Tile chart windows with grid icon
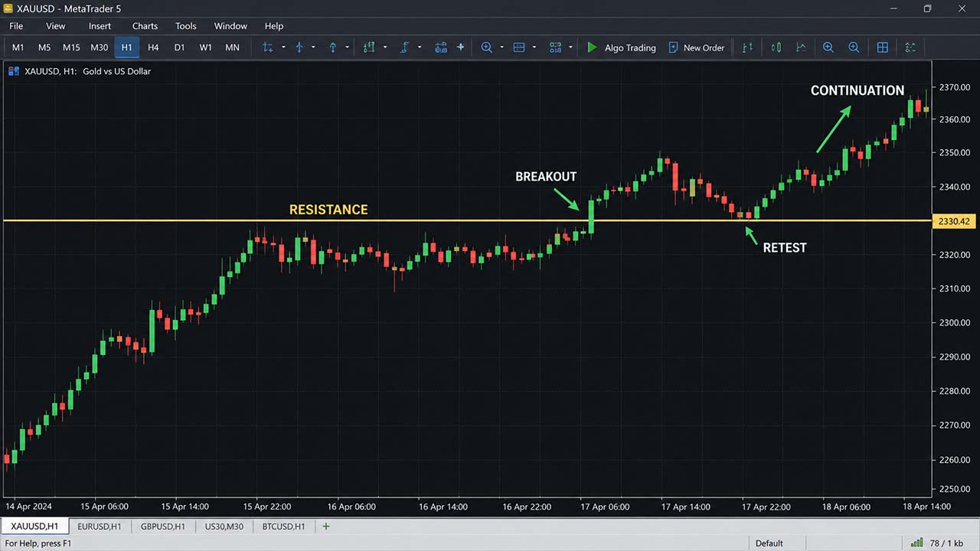 point(882,47)
